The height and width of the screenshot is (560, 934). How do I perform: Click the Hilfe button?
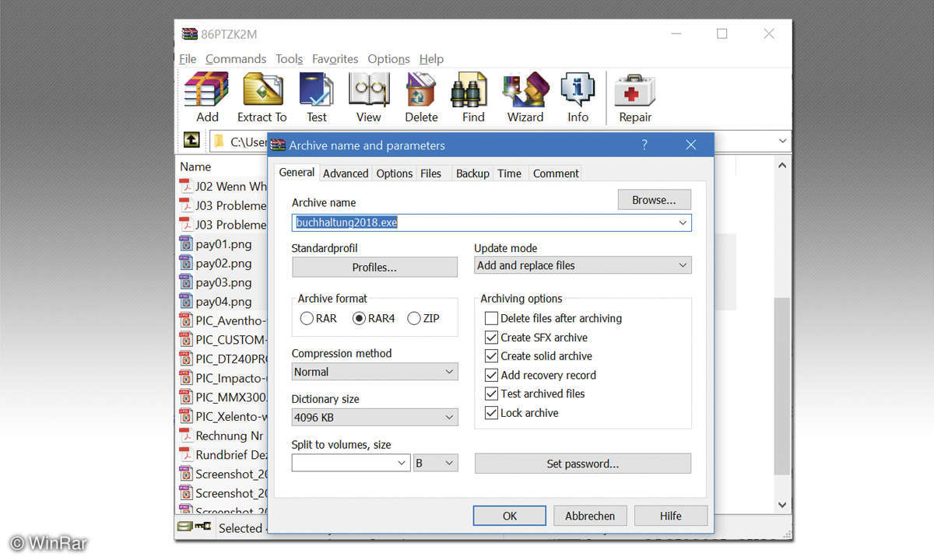pyautogui.click(x=670, y=516)
